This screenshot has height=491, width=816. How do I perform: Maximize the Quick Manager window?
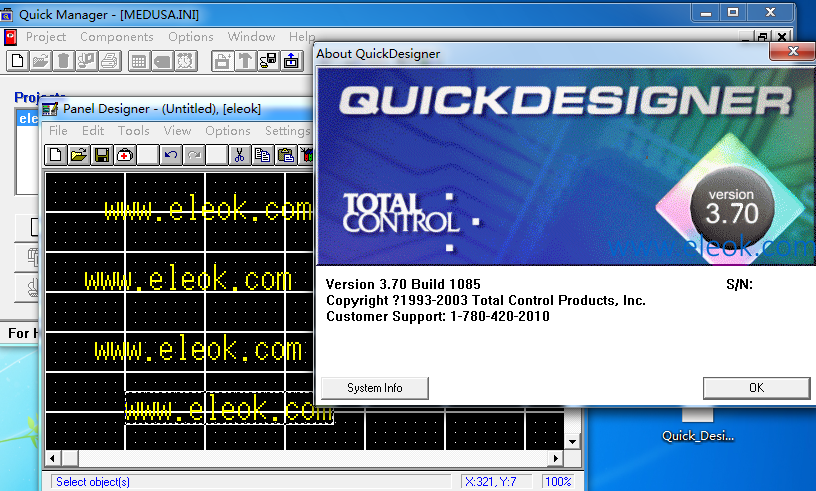point(733,12)
